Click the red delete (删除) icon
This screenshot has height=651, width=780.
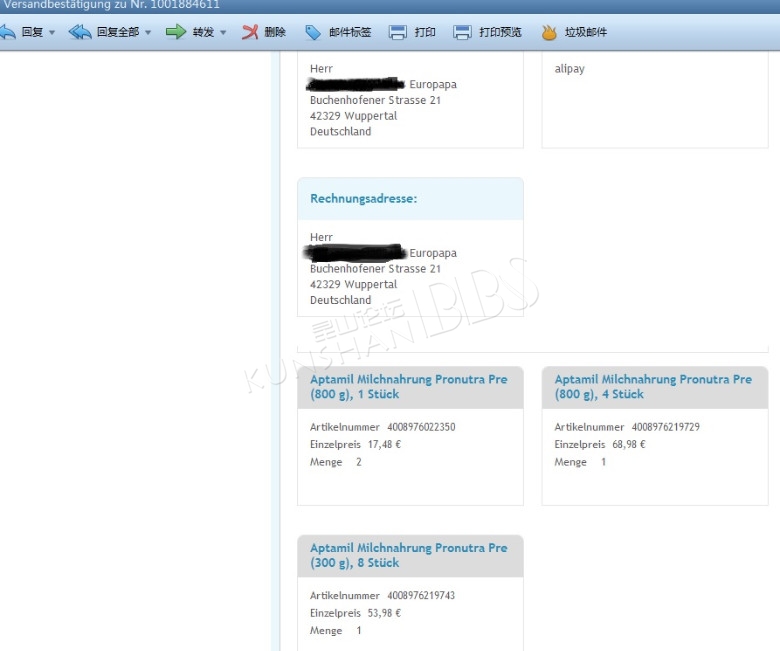[250, 32]
